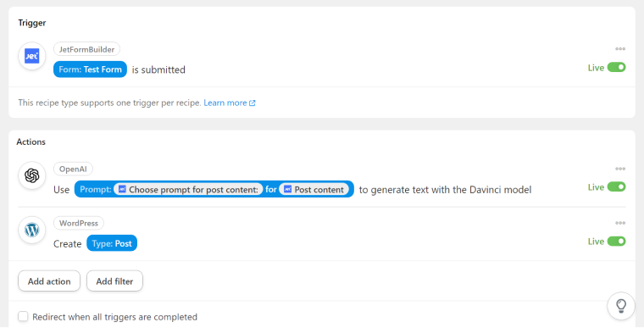Disable the WordPress action Live toggle
Viewport: 644px width, 328px height.
pyautogui.click(x=617, y=242)
